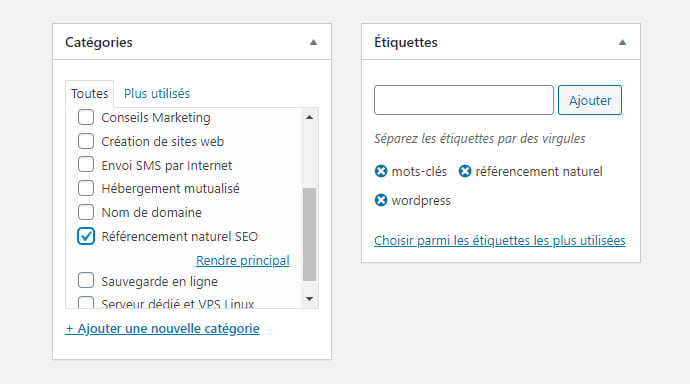This screenshot has height=384, width=690.
Task: Click the category list scroll up arrow
Action: tap(309, 117)
